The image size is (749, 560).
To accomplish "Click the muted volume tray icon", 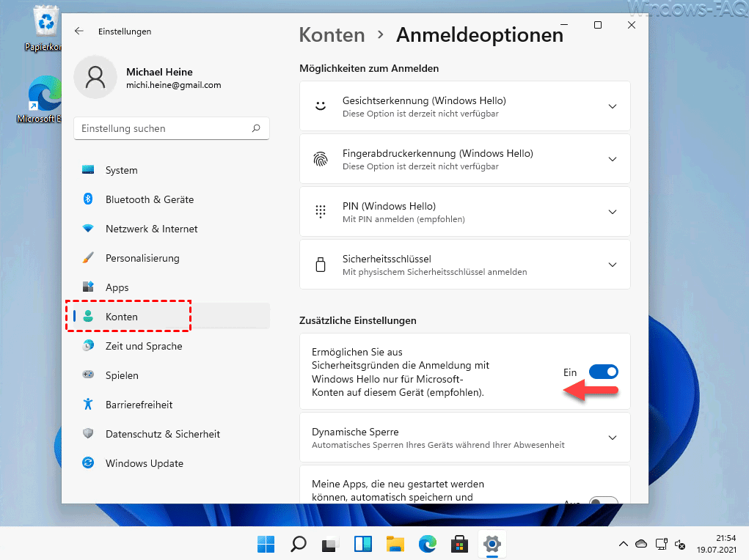I will (x=680, y=544).
